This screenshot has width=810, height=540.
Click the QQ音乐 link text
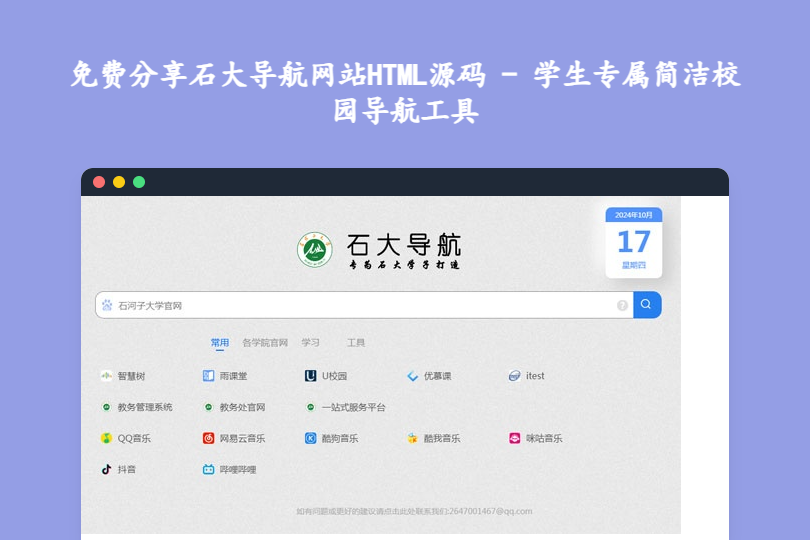tap(134, 438)
